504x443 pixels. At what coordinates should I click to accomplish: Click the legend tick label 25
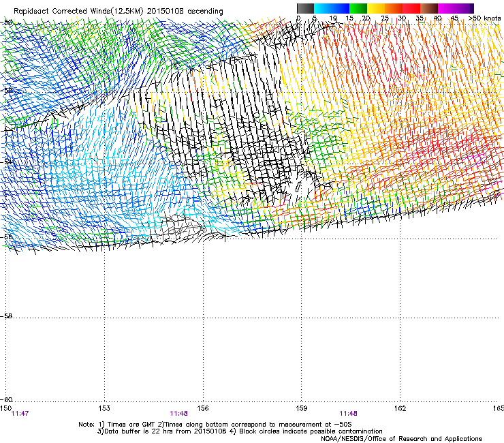click(385, 18)
